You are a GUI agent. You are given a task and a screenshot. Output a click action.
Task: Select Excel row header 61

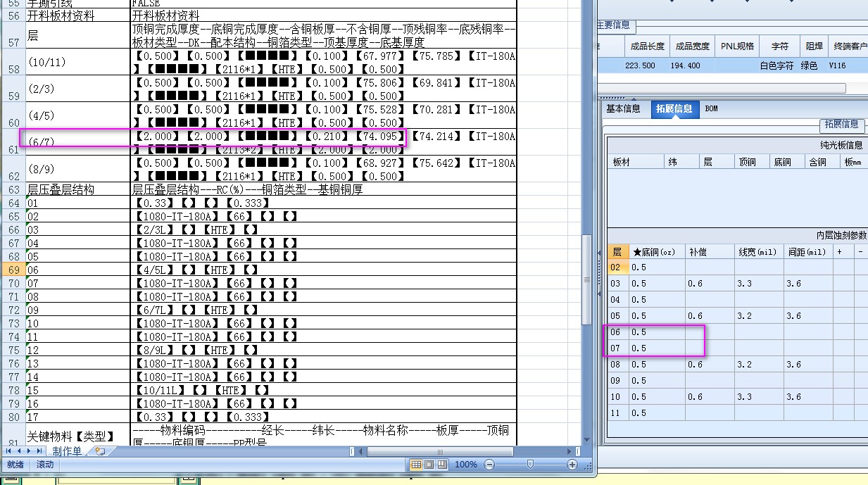13,142
